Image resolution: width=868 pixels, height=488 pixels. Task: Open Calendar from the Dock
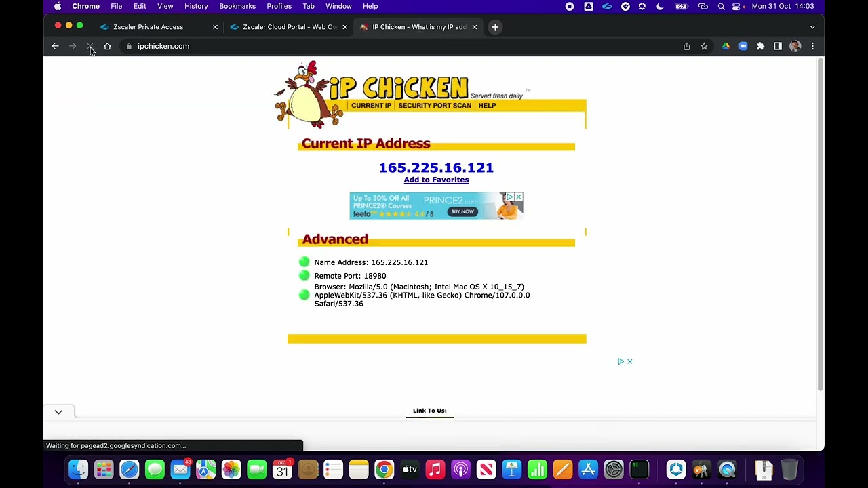(x=282, y=469)
